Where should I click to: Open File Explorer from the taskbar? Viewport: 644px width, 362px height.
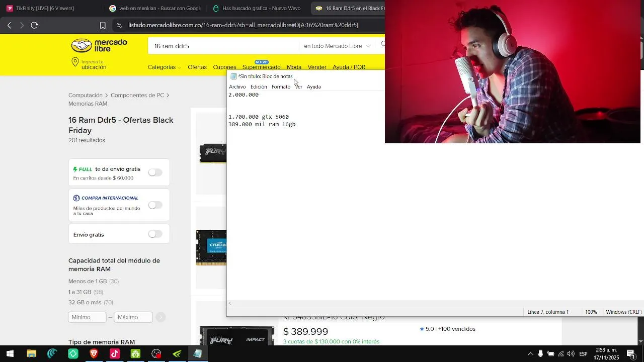(31, 354)
